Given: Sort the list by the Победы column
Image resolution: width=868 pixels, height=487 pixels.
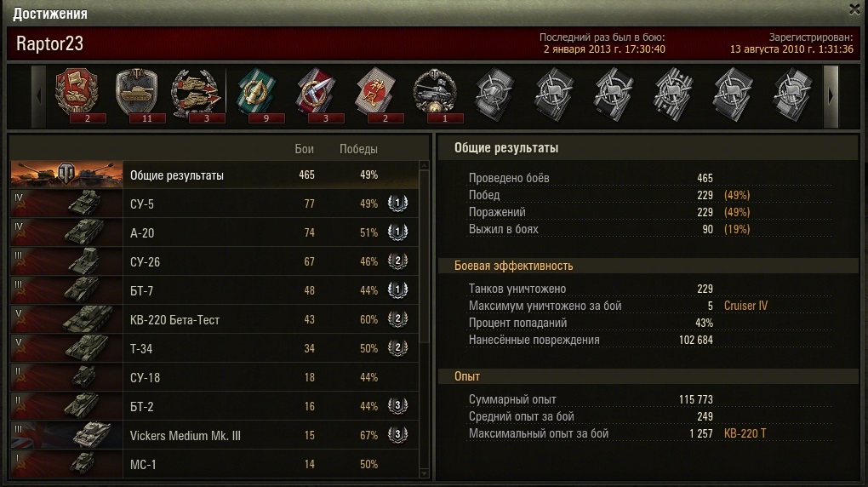Looking at the screenshot, I should (359, 149).
